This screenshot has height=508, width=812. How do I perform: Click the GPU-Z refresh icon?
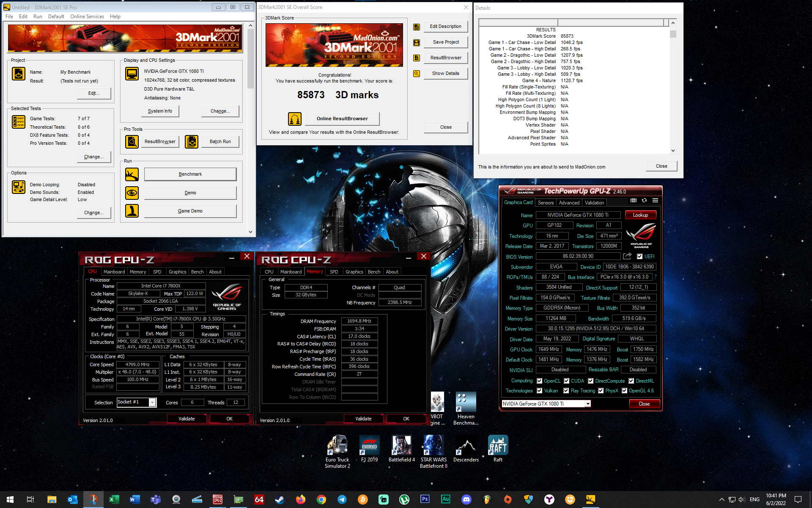(x=644, y=200)
